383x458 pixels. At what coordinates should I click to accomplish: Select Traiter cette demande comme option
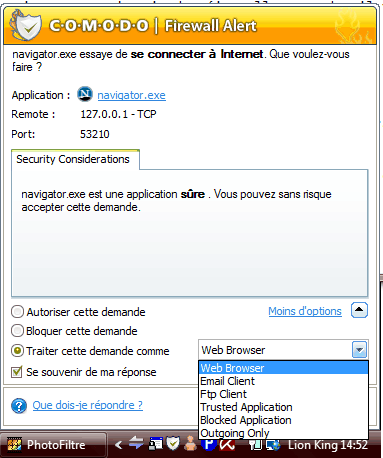tap(17, 351)
